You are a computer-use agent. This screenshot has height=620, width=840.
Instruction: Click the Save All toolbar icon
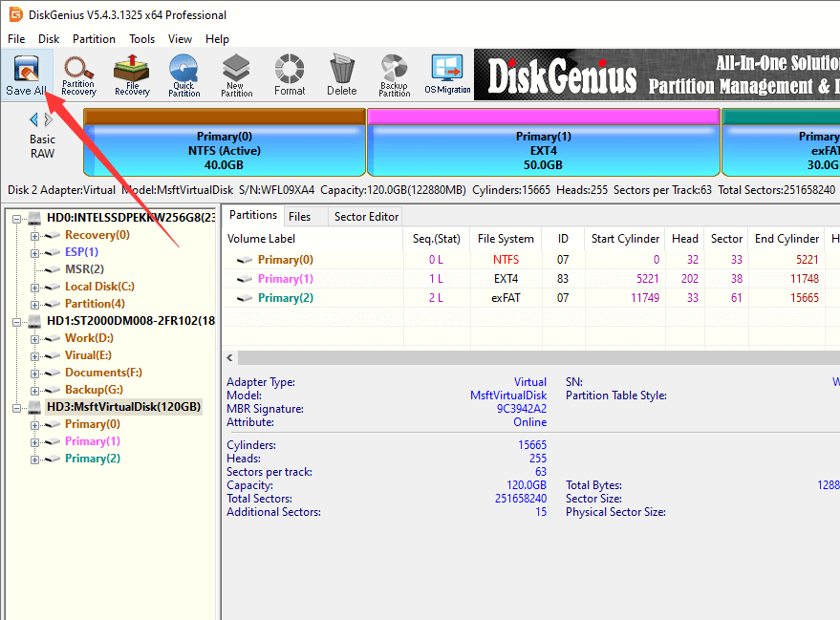point(26,75)
